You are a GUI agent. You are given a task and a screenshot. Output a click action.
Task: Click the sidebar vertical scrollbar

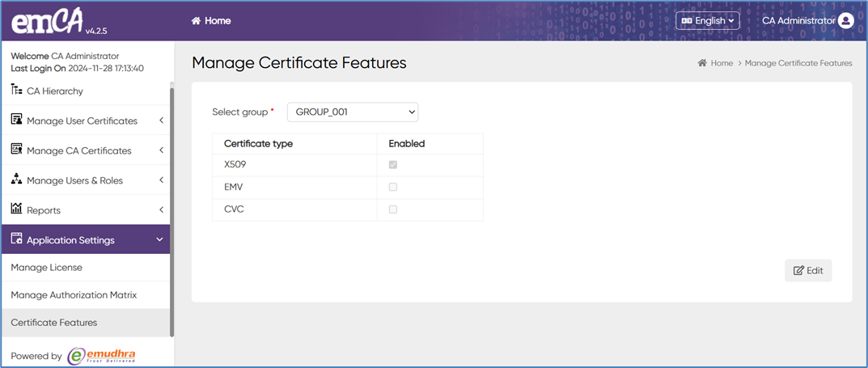coord(171,210)
